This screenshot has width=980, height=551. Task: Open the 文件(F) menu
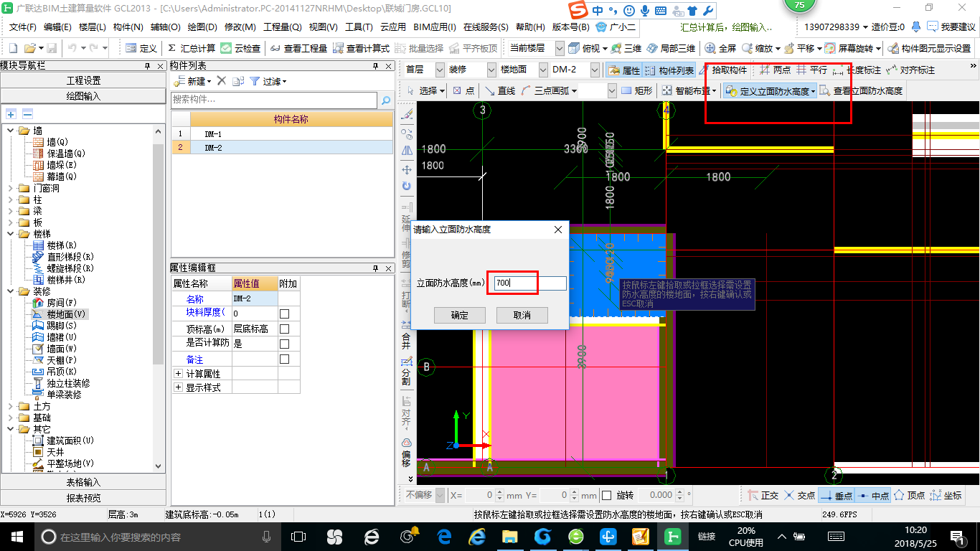(22, 27)
